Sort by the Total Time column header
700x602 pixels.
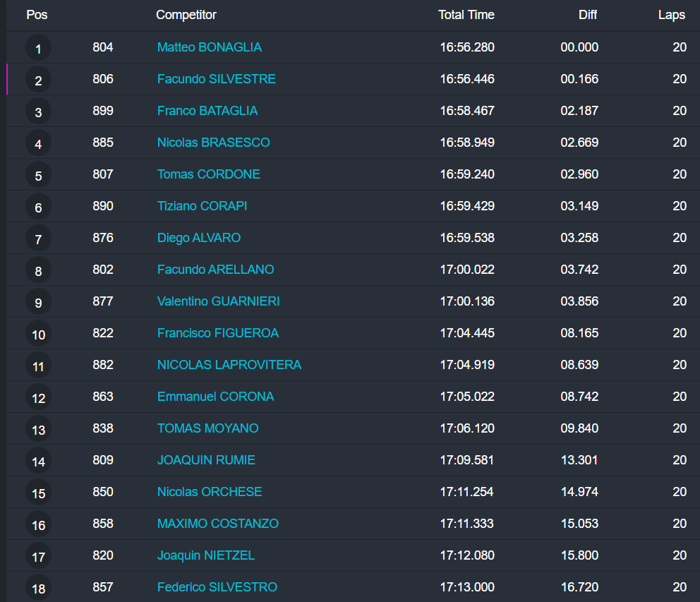[466, 15]
